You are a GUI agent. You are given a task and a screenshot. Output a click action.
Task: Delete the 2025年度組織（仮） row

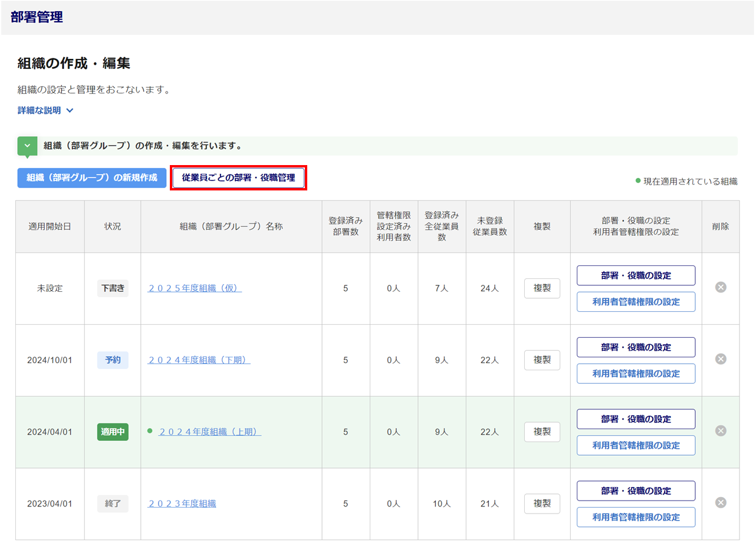pos(720,287)
